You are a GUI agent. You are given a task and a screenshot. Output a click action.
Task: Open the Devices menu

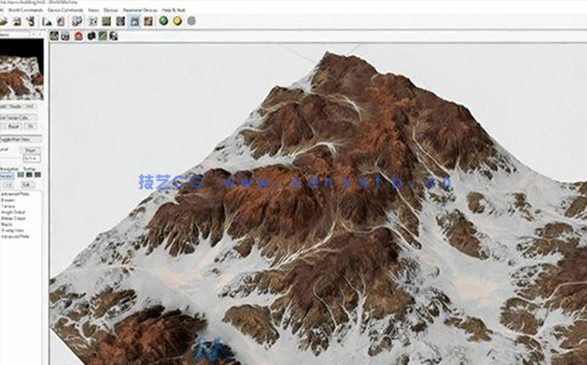[111, 10]
